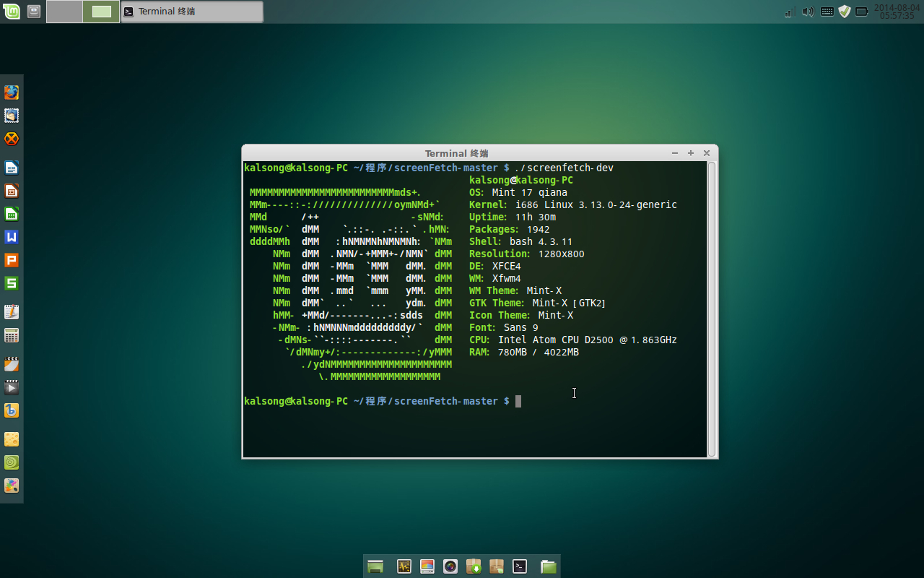Screen dimensions: 924x578
Task: Launch Firefox from the left dock
Action: [11, 92]
